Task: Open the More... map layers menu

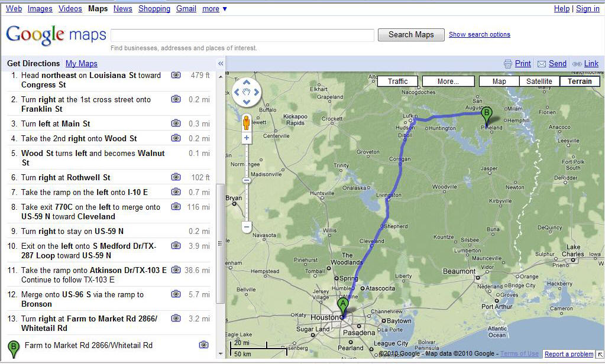Action: pyautogui.click(x=448, y=82)
